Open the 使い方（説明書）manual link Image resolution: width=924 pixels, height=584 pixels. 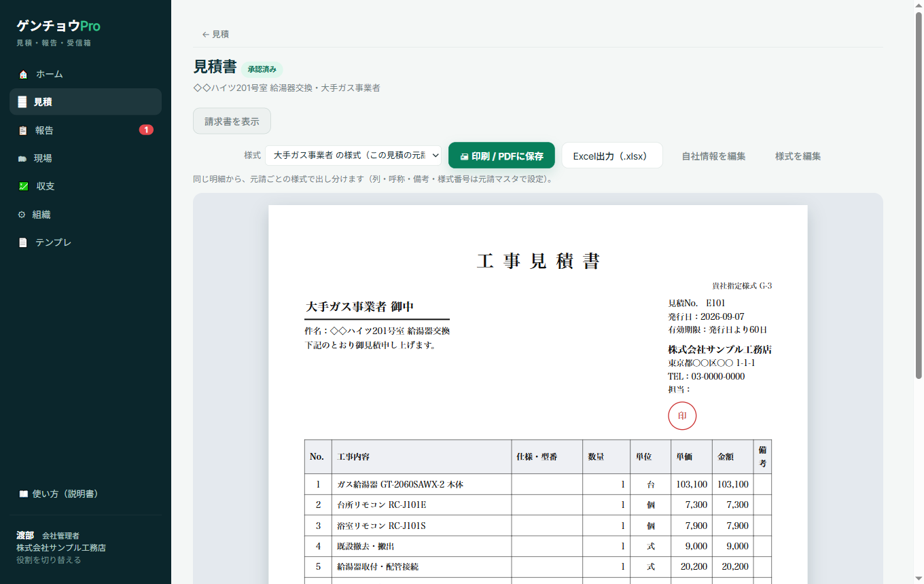click(86, 494)
